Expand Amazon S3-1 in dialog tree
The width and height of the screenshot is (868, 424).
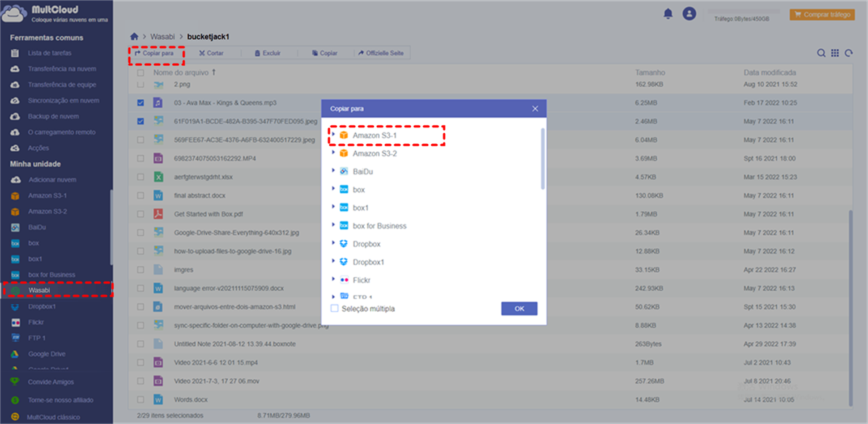(333, 135)
